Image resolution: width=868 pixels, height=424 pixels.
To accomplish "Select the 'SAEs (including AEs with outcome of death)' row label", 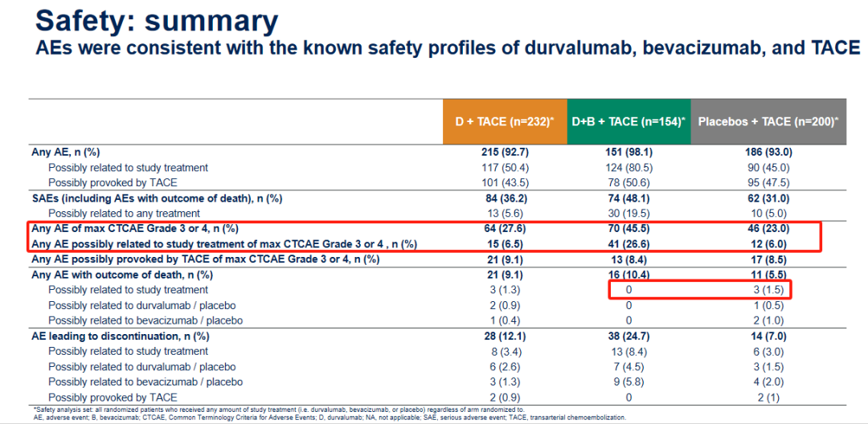I will coord(156,198).
